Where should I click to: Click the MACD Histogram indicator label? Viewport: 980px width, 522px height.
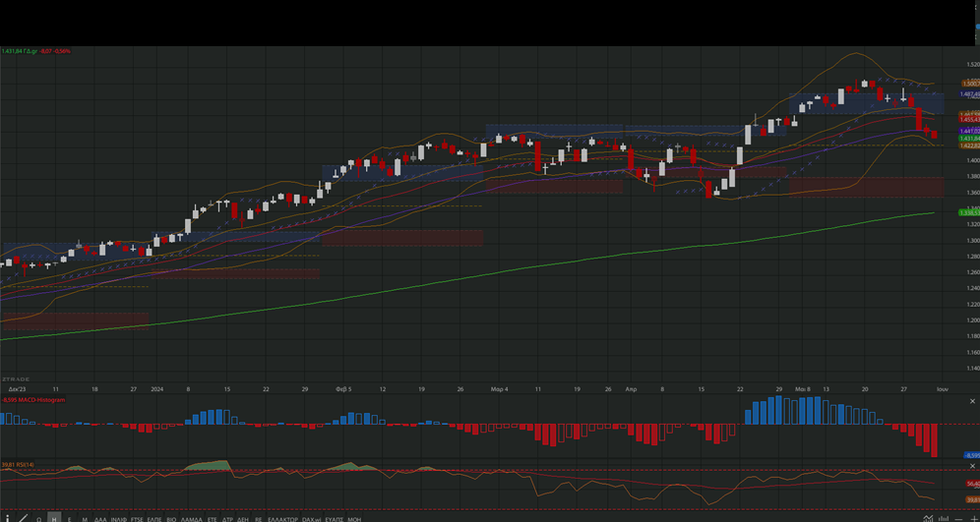point(33,400)
